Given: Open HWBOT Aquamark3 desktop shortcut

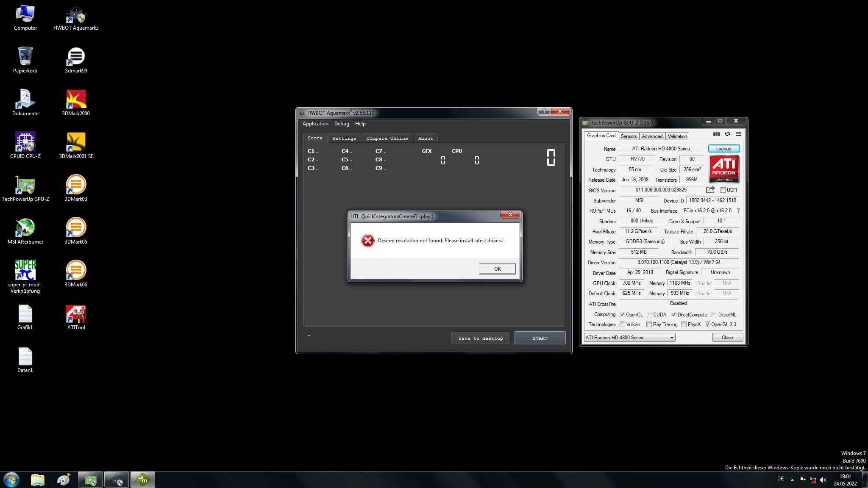Looking at the screenshot, I should pos(76,18).
